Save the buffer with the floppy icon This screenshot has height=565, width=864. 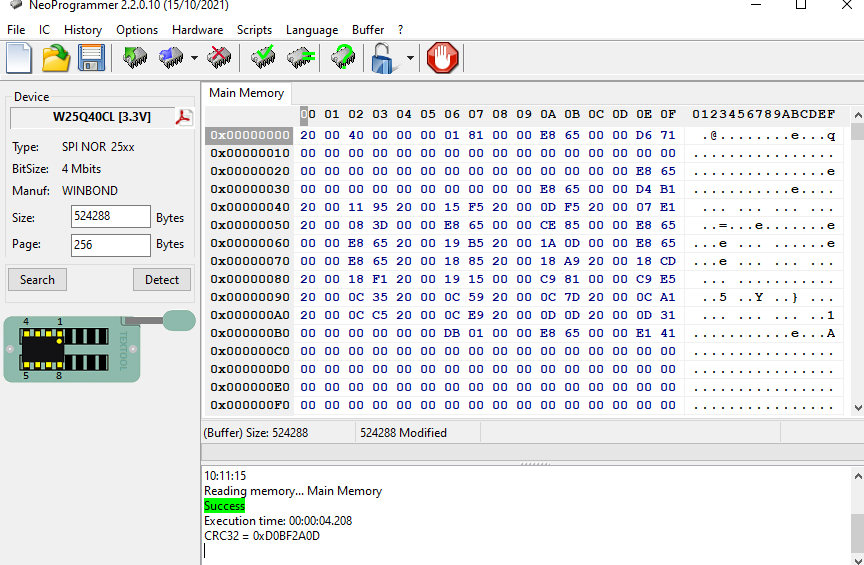click(x=92, y=59)
